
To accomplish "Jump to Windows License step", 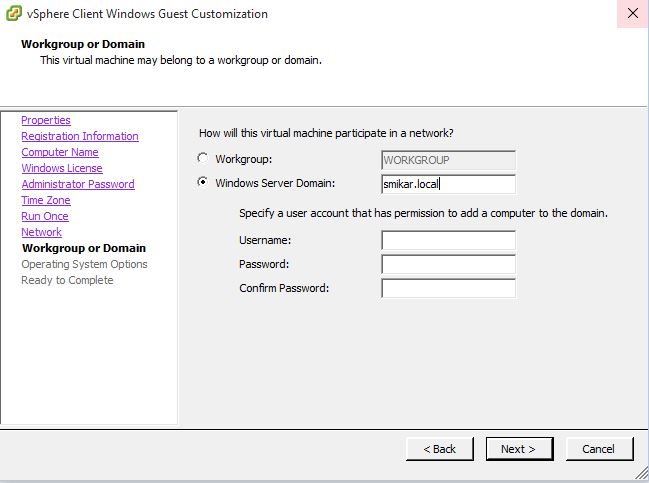I will click(x=62, y=168).
